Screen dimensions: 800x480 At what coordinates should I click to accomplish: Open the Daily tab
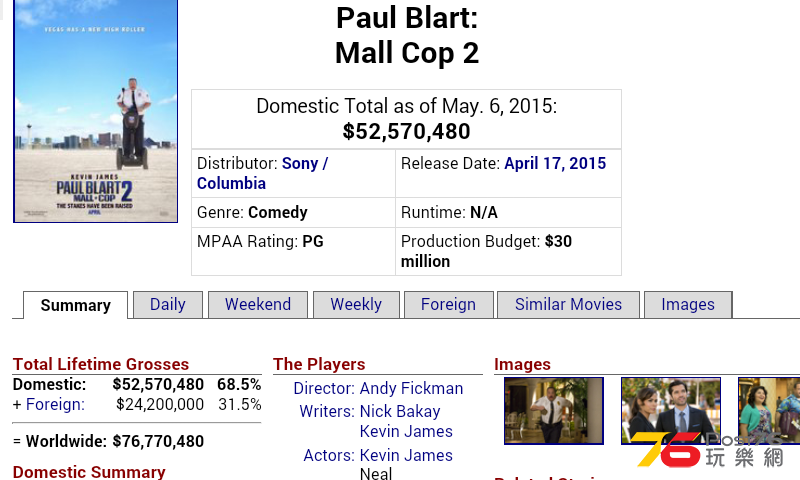click(x=168, y=305)
